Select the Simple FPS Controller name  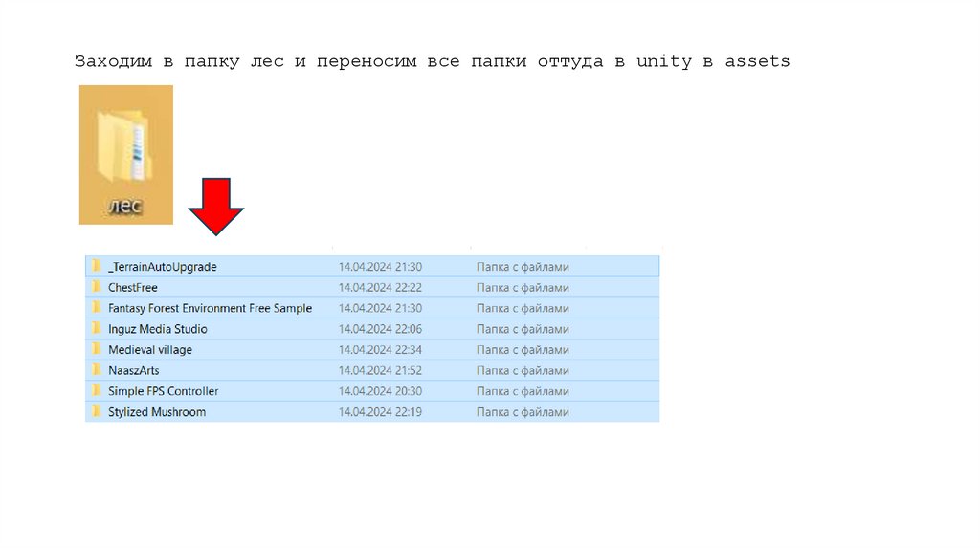163,391
